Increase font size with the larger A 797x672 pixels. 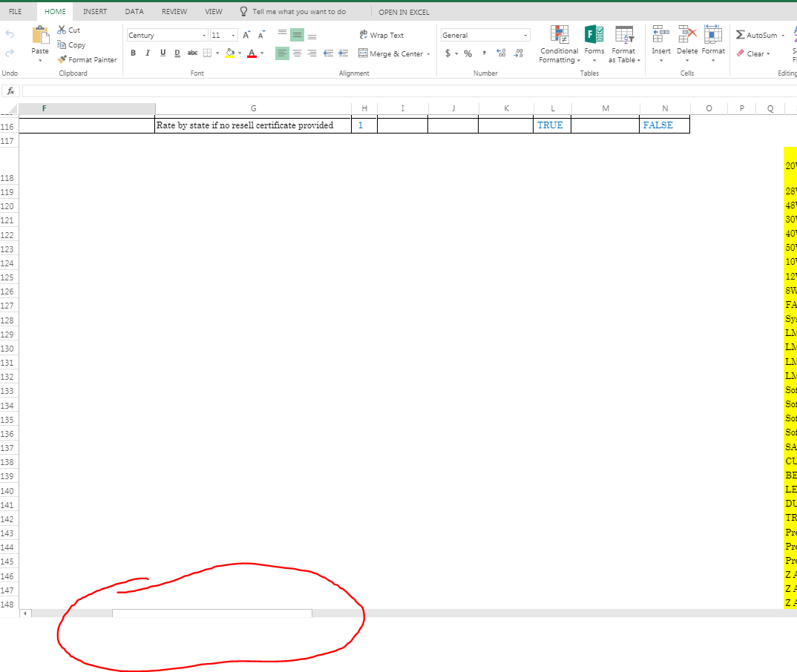(x=246, y=35)
